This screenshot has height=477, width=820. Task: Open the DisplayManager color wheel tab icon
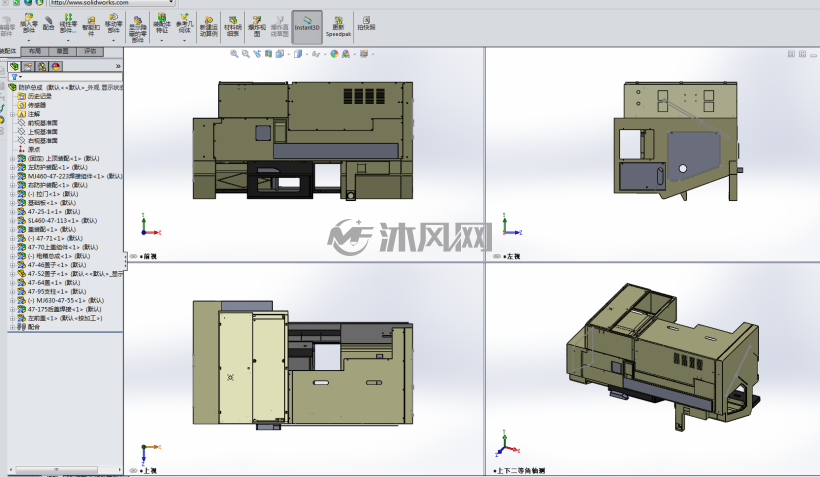point(56,66)
